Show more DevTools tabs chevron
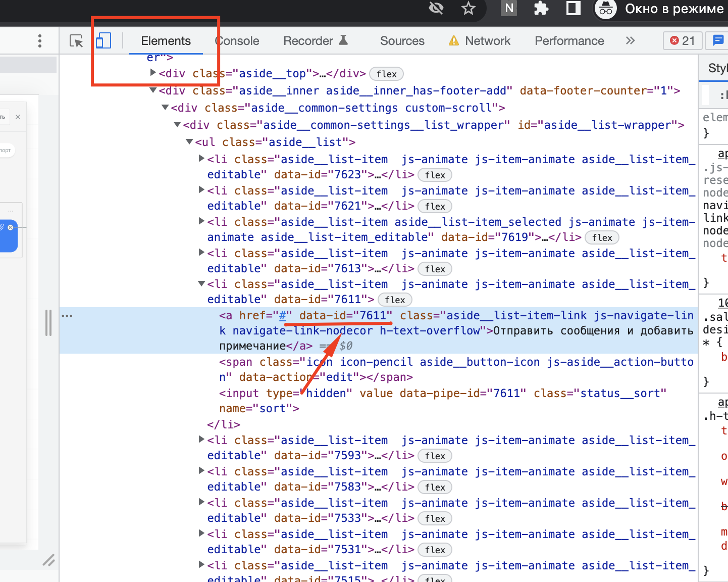The image size is (728, 582). [x=630, y=41]
